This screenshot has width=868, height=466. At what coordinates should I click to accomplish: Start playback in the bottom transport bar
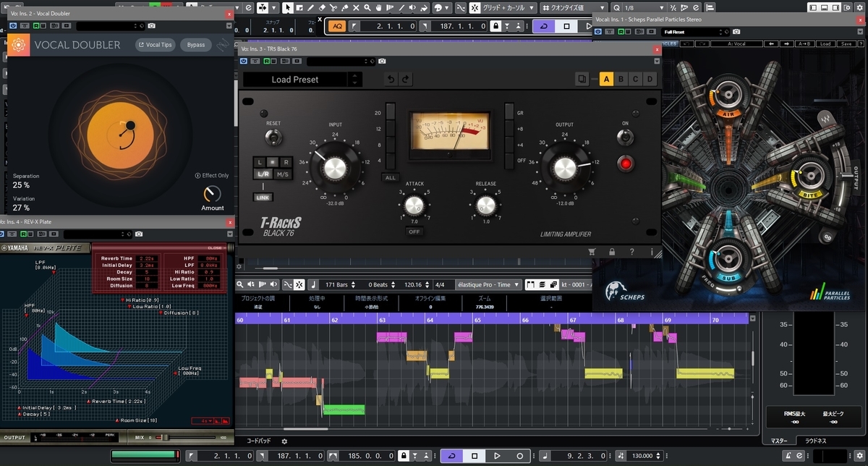point(497,456)
